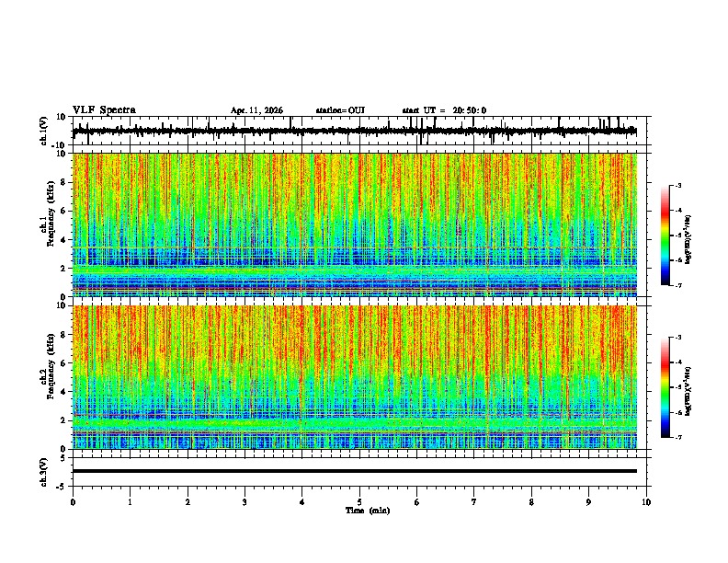
Task: Click the date label "Apr. 11, 2026"
Action: tap(256, 110)
